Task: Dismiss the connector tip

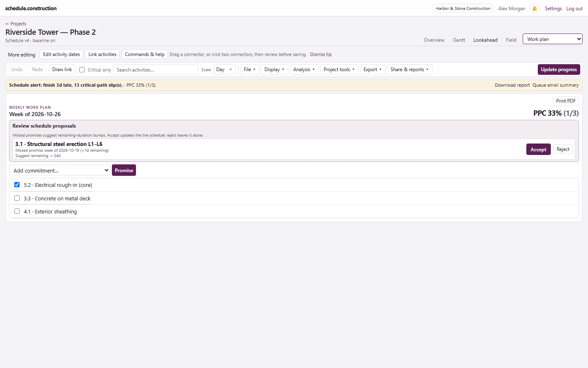Action: click(x=321, y=54)
